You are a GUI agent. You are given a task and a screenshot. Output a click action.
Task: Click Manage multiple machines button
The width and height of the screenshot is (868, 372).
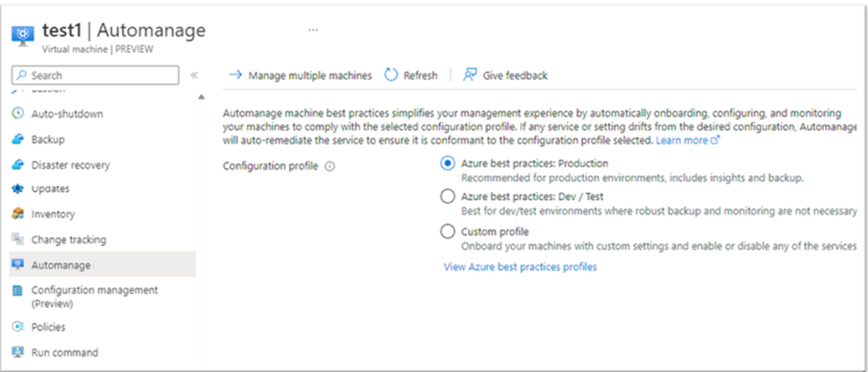point(300,76)
